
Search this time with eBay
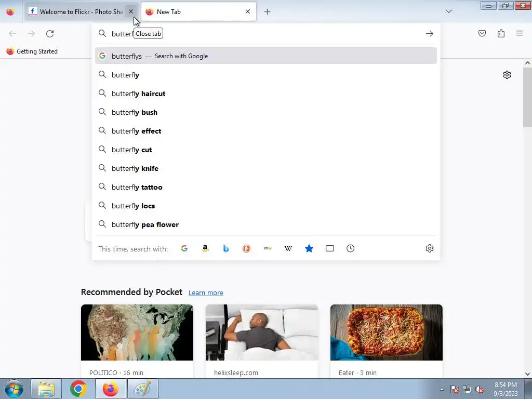pyautogui.click(x=268, y=248)
